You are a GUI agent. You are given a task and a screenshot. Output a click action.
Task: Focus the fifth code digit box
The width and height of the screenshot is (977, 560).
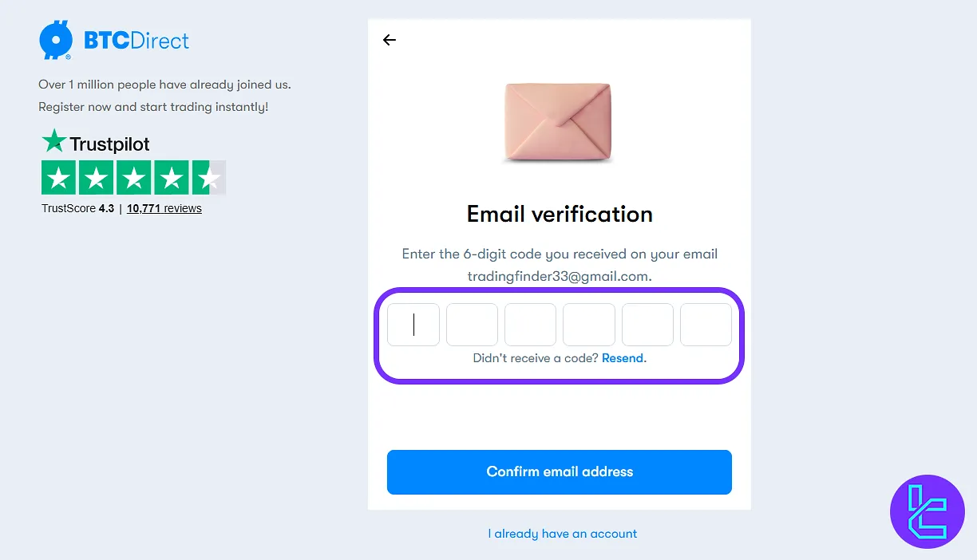[x=647, y=325]
